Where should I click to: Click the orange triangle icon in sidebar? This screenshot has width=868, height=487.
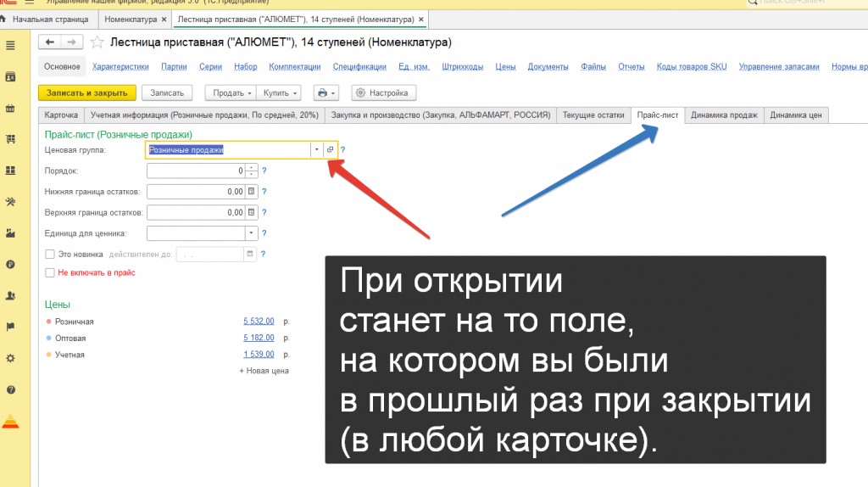[x=10, y=423]
